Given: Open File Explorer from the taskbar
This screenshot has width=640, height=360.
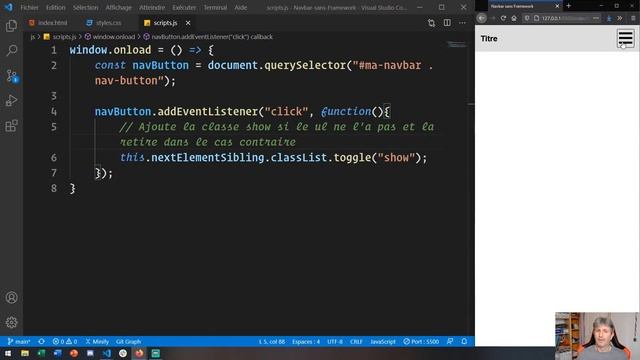Looking at the screenshot, I should tap(25, 353).
